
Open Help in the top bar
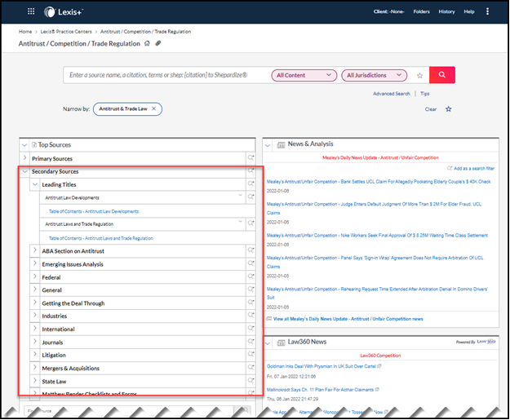click(x=469, y=11)
